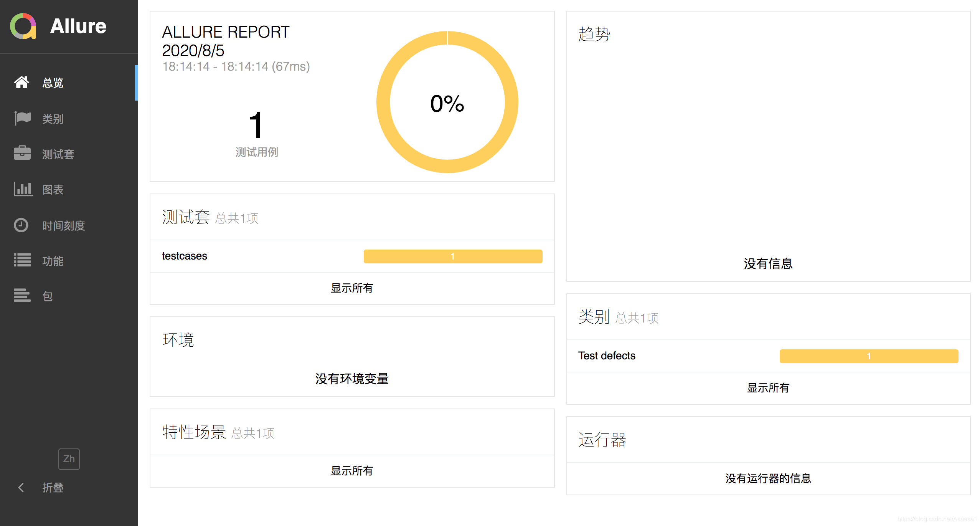Collapse the sidebar with 折叠 chevron

[21, 488]
